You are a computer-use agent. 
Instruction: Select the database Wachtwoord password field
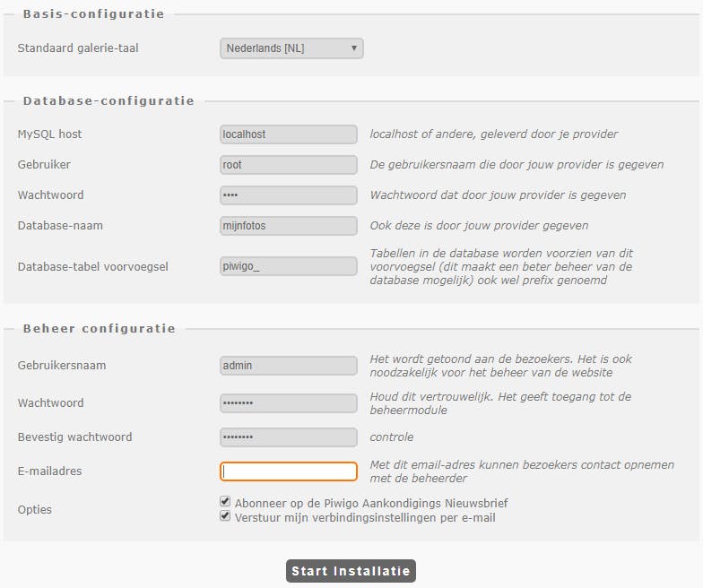coord(289,195)
